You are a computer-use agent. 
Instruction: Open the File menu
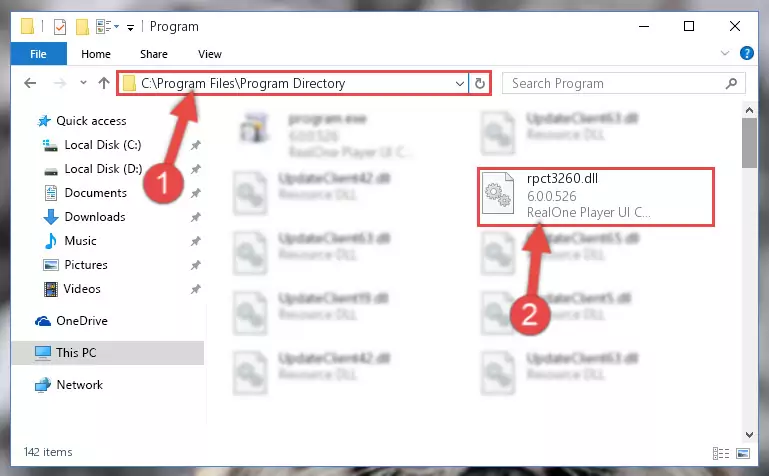[x=38, y=54]
